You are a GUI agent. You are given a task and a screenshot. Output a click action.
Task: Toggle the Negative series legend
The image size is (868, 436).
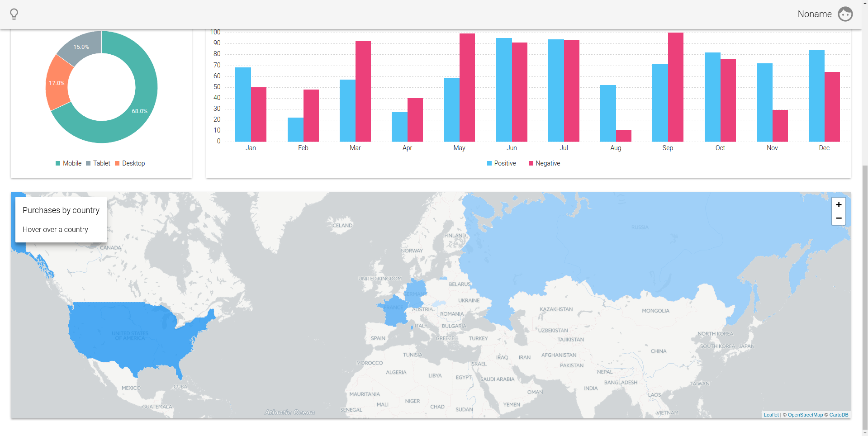[544, 163]
